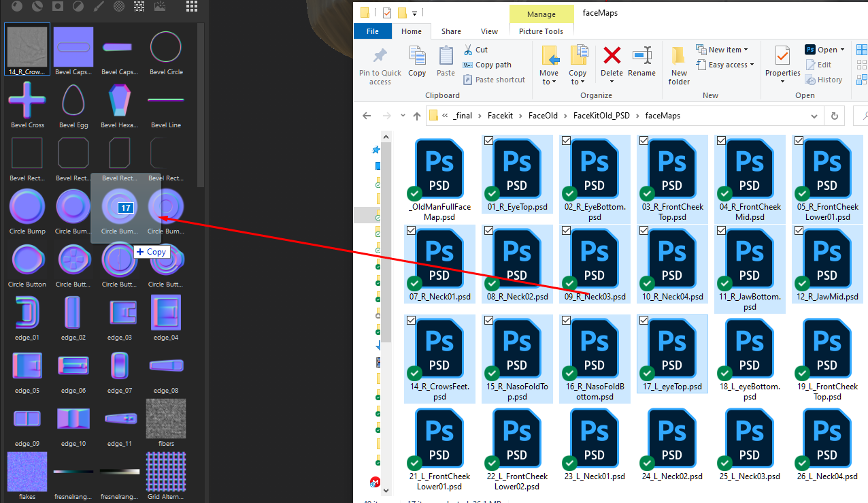Expand the Delete options arrow
The image size is (868, 503).
(x=612, y=82)
